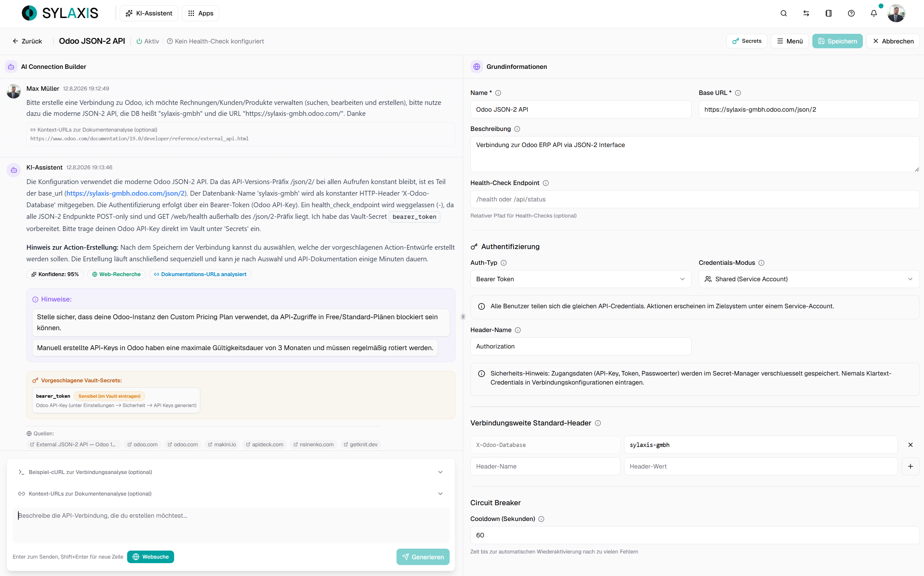
Task: Click the AI Connection Builder robot icon
Action: [11, 67]
